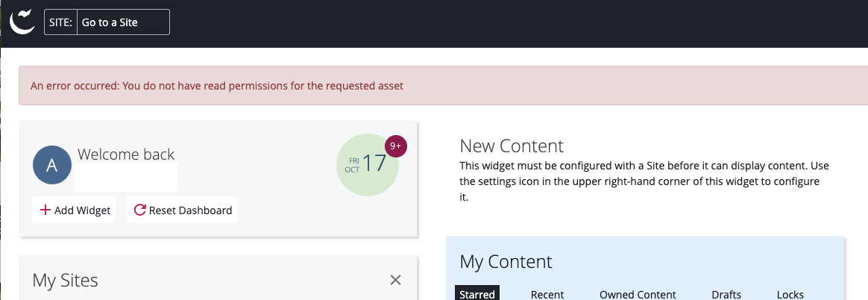This screenshot has height=300, width=868.
Task: Click the user avatar with letter A
Action: tap(51, 166)
